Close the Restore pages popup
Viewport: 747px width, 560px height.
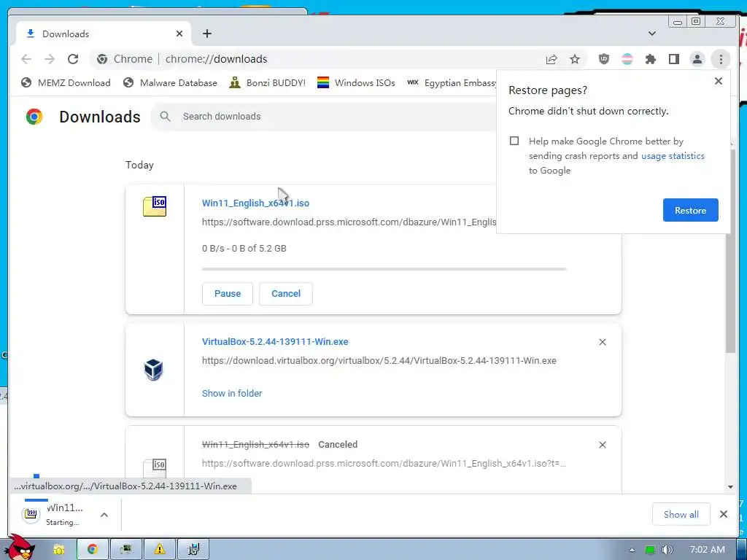pos(719,82)
